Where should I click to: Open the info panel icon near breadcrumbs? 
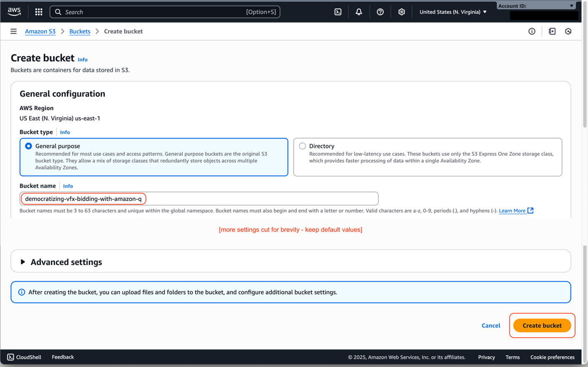click(532, 31)
